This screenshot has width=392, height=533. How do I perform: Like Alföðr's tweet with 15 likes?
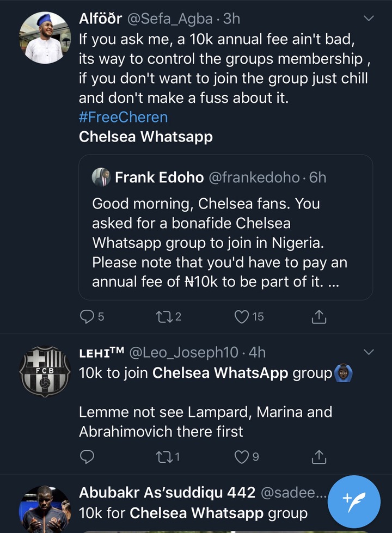(242, 316)
